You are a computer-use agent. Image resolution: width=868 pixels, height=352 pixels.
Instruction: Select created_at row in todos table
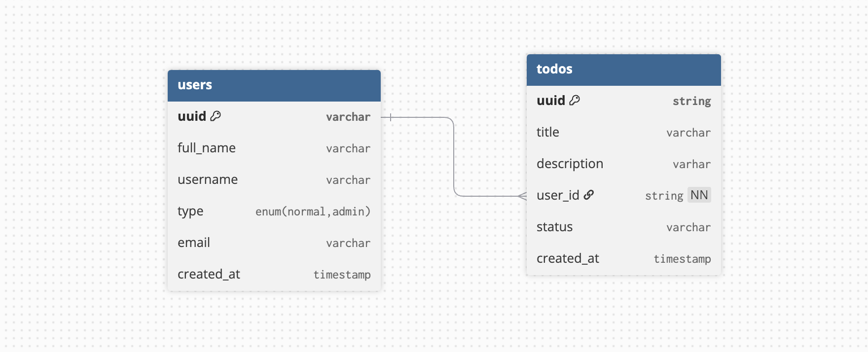coord(623,259)
